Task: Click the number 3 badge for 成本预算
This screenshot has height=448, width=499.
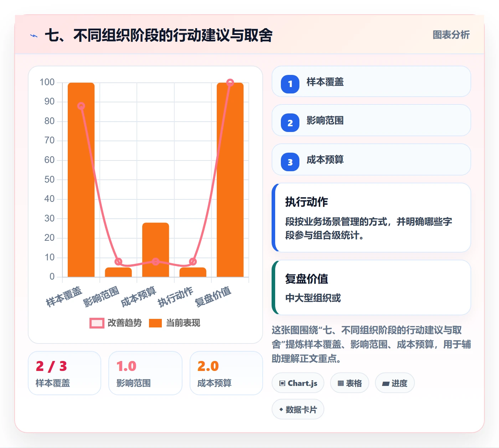Action: [290, 162]
